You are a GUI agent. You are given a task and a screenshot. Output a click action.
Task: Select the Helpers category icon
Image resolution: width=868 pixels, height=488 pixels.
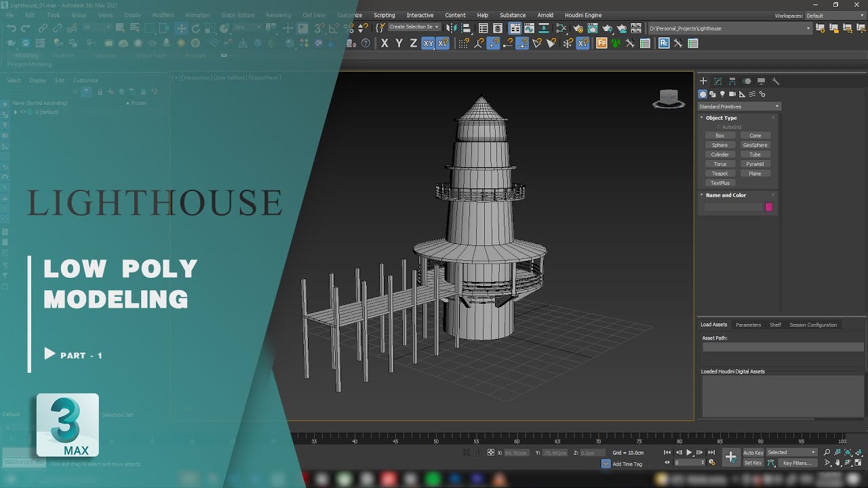[742, 94]
